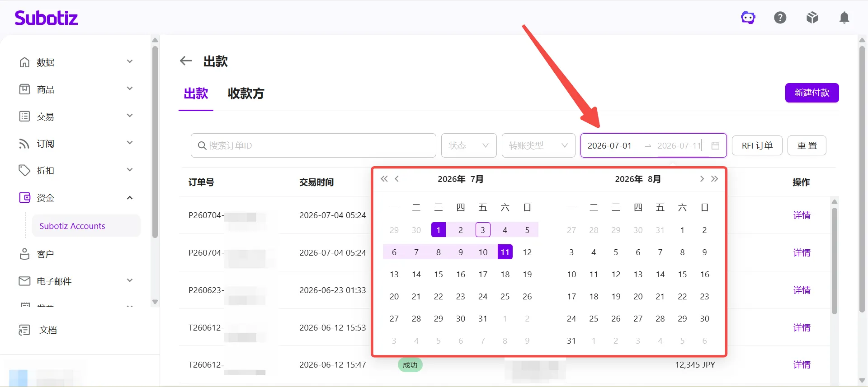Click the sidebar vertical scrollbar
This screenshot has width=868, height=387.
[x=155, y=141]
